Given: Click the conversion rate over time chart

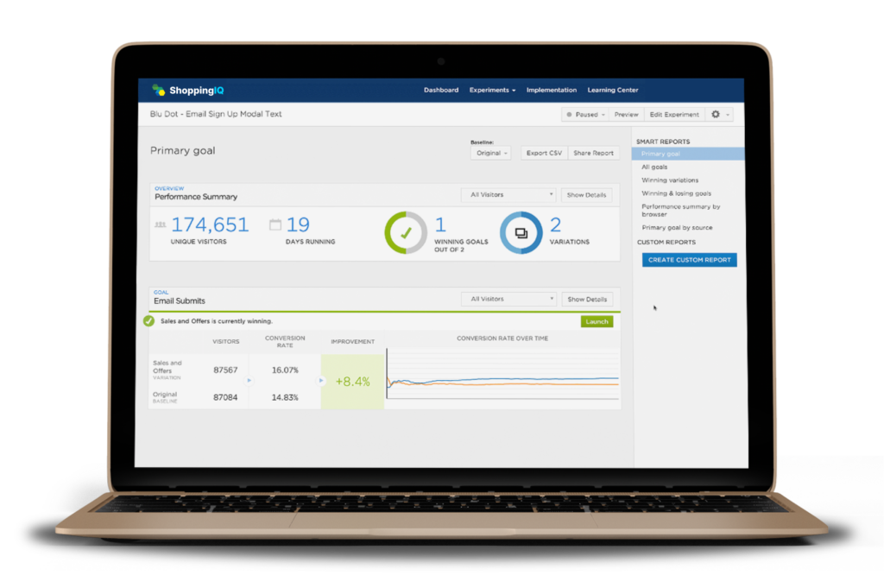Looking at the screenshot, I should [502, 378].
